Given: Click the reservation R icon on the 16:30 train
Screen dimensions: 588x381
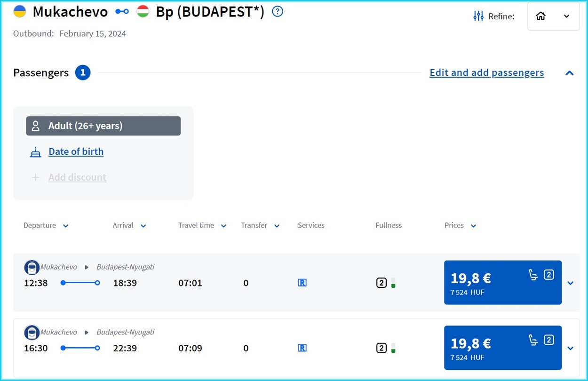Looking at the screenshot, I should click(302, 348).
